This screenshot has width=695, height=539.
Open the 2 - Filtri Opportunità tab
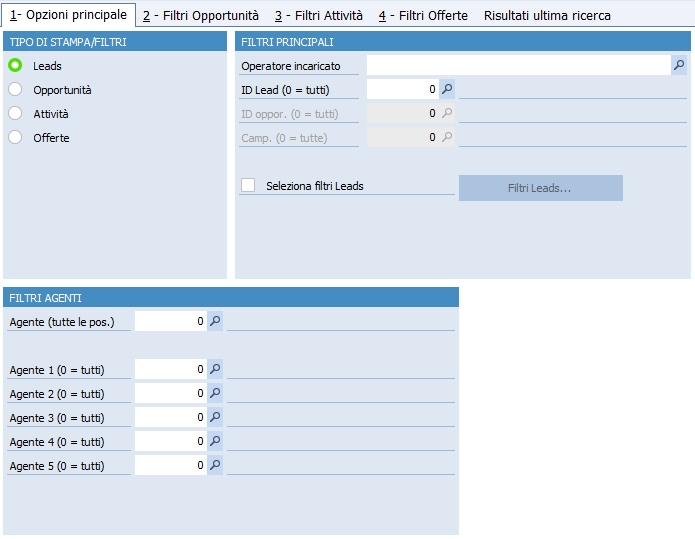(x=201, y=16)
